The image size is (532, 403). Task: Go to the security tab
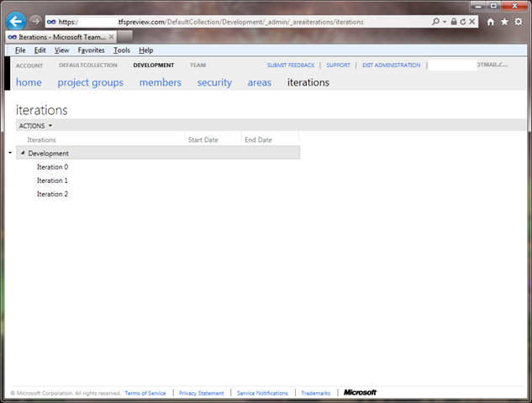214,82
